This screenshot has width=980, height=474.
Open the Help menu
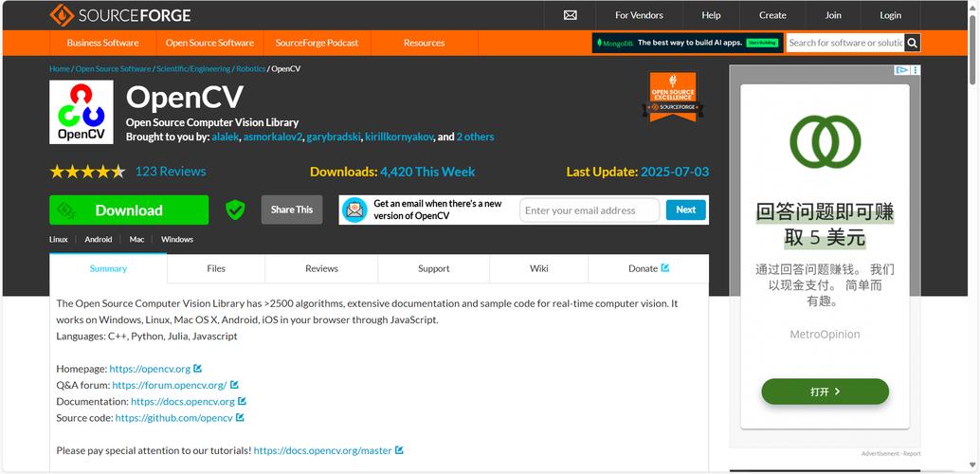[711, 15]
